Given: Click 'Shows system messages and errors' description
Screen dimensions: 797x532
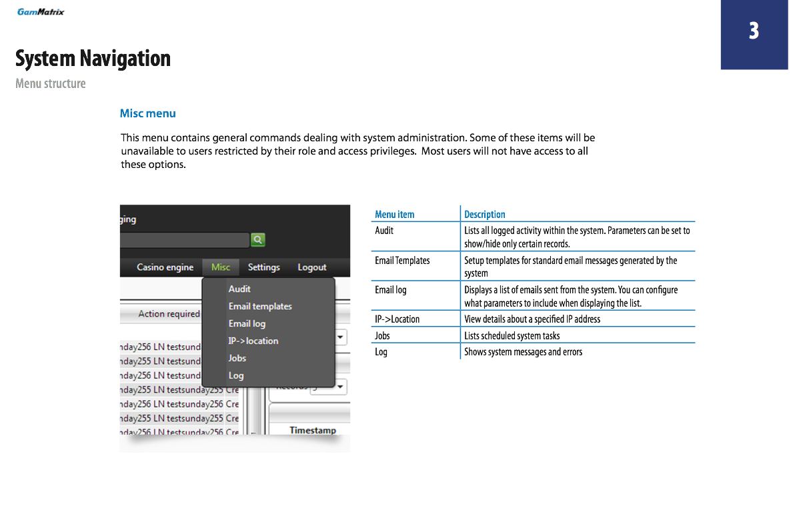Looking at the screenshot, I should click(x=523, y=352).
